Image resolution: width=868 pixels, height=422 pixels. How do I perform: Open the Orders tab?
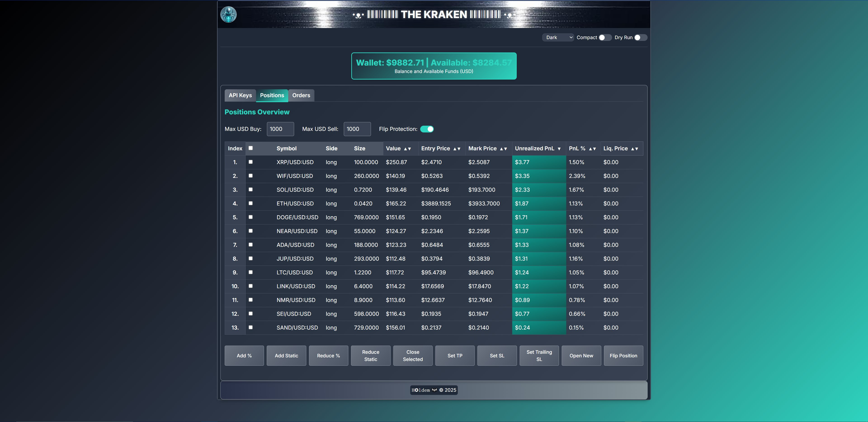click(301, 95)
